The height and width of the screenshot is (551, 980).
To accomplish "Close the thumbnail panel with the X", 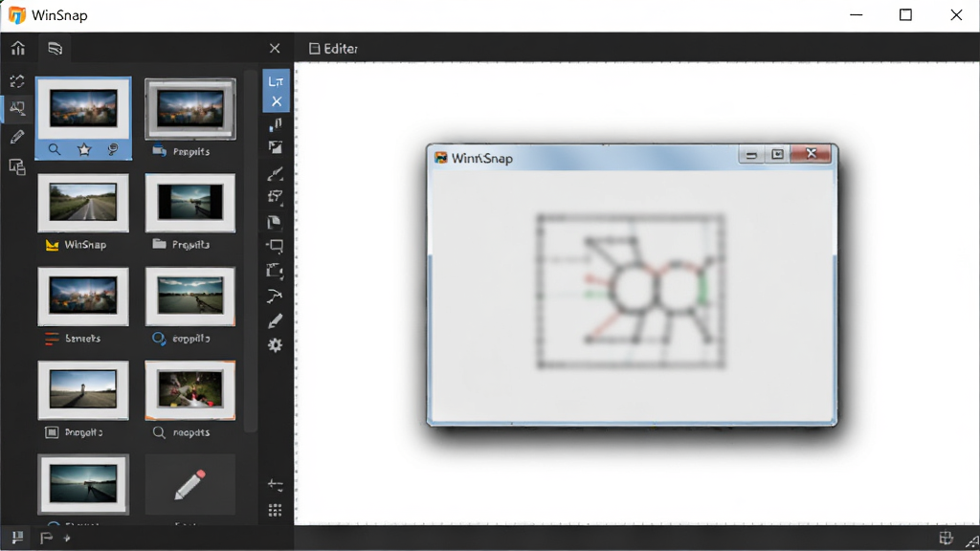I will point(275,48).
